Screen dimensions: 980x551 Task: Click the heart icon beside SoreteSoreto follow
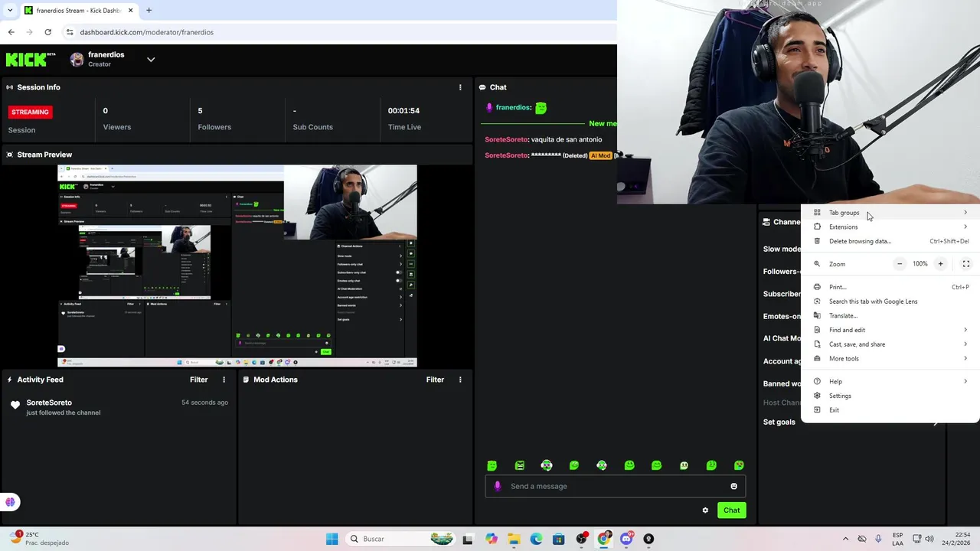coord(15,405)
